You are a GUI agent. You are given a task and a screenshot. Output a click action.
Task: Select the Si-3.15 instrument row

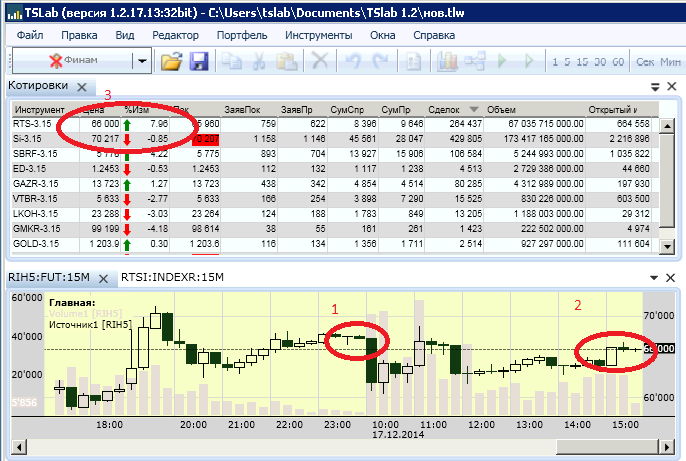click(335, 139)
